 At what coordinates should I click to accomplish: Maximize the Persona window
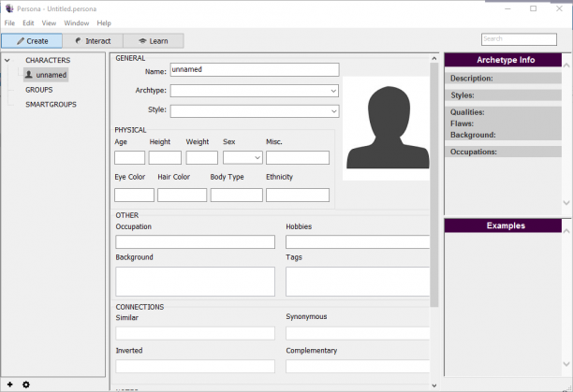pyautogui.click(x=533, y=8)
